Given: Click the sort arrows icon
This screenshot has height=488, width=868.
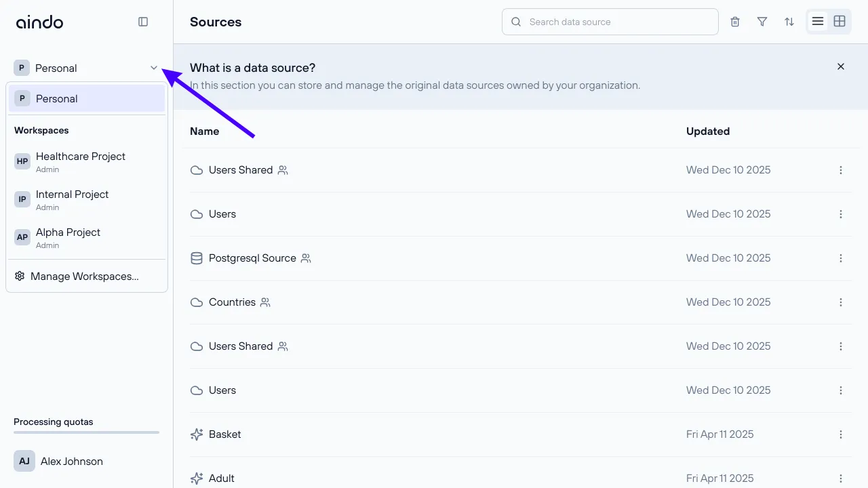Looking at the screenshot, I should [x=789, y=22].
